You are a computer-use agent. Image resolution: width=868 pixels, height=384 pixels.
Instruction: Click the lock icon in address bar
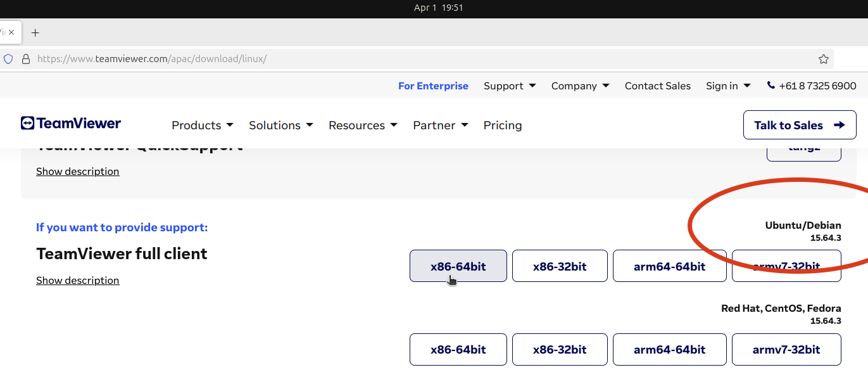pyautogui.click(x=26, y=59)
